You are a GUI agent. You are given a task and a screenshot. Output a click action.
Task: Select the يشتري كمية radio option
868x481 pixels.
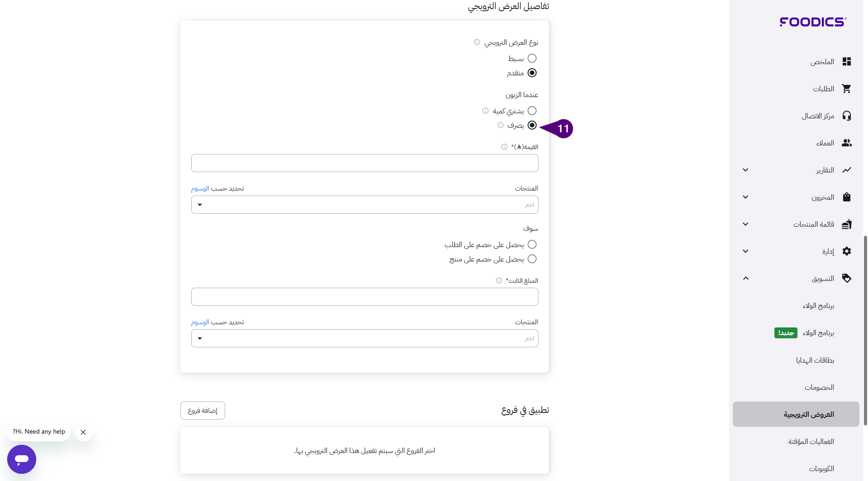coord(532,111)
